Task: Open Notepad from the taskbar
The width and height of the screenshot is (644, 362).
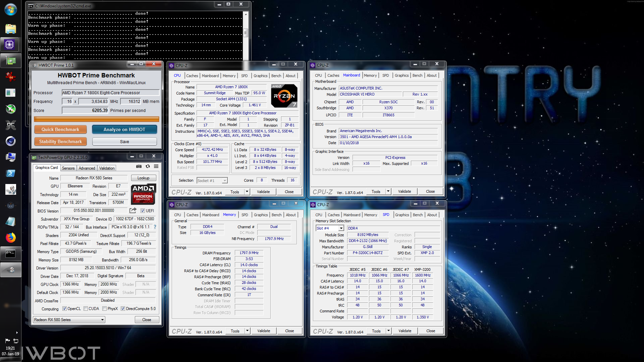Action: (11, 222)
